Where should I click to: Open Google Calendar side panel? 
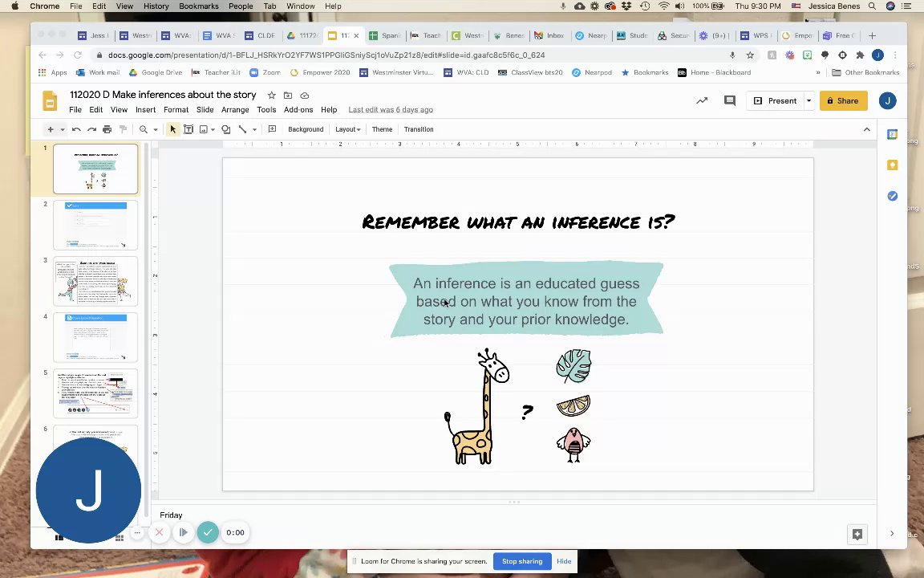coord(892,134)
